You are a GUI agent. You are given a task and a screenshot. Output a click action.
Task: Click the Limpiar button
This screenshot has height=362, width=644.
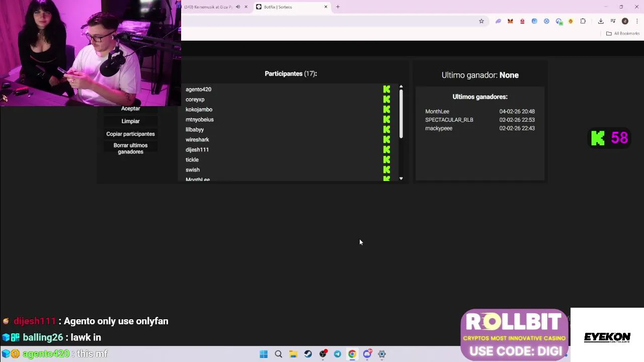pyautogui.click(x=130, y=121)
